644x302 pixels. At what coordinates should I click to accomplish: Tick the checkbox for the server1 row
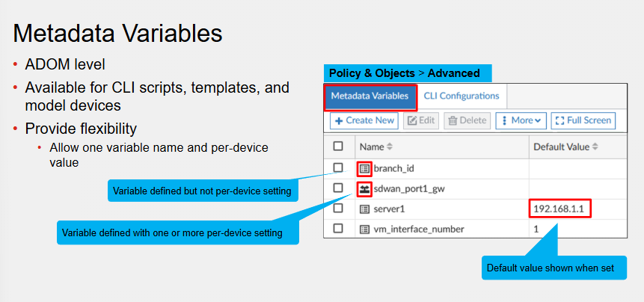(x=338, y=209)
